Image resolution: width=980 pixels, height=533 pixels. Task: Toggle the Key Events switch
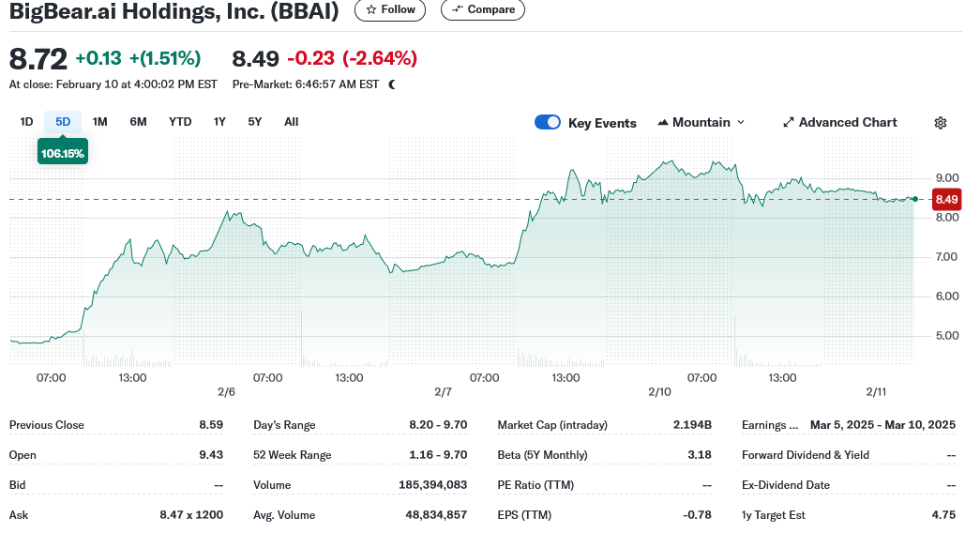pos(548,122)
